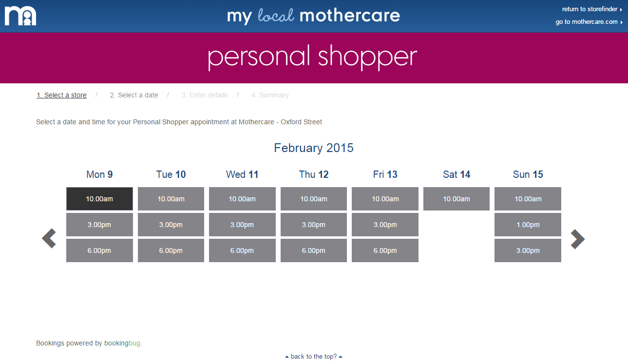Click 'back to the top?' link
The width and height of the screenshot is (628, 364).
314,357
